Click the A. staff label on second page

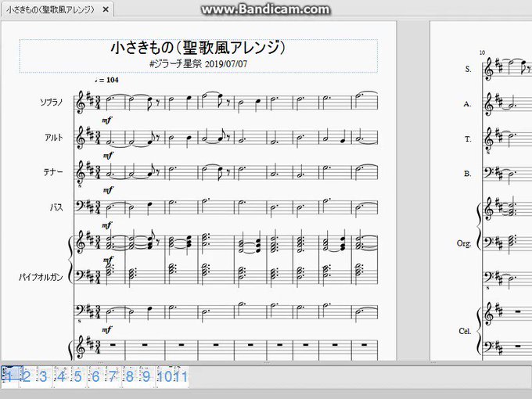[x=468, y=104]
